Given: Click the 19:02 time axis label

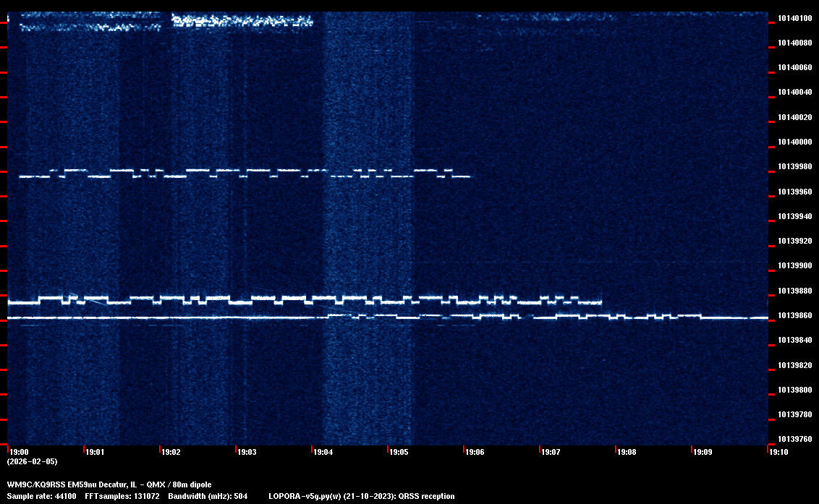Looking at the screenshot, I should (171, 452).
